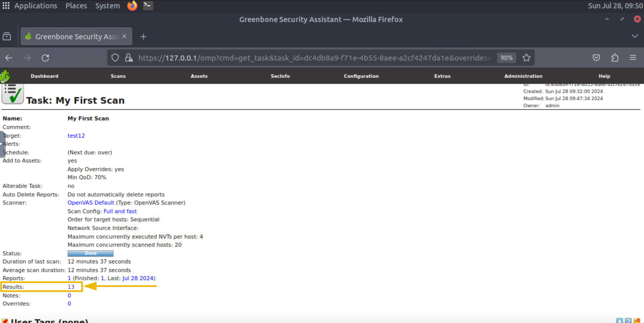Reload the page with the refresh icon
Image resolution: width=644 pixels, height=323 pixels.
(x=45, y=58)
